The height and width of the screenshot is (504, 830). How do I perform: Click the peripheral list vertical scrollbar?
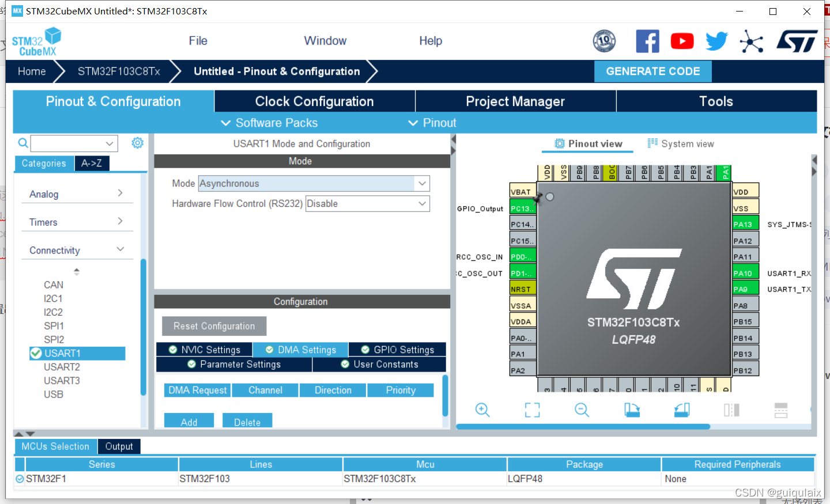(x=143, y=327)
